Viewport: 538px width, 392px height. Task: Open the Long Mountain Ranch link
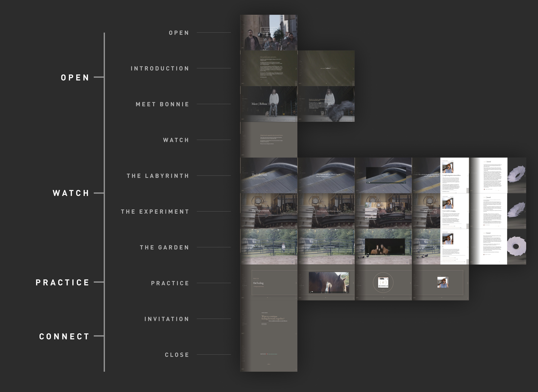(x=273, y=354)
